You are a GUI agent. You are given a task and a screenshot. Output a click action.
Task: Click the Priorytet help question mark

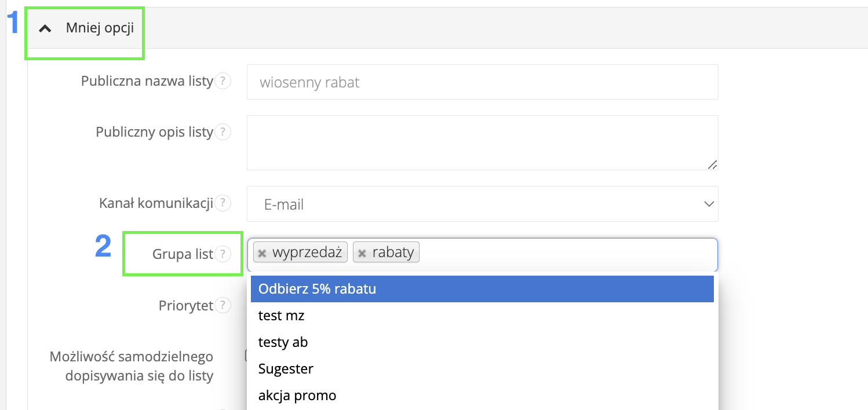(223, 306)
